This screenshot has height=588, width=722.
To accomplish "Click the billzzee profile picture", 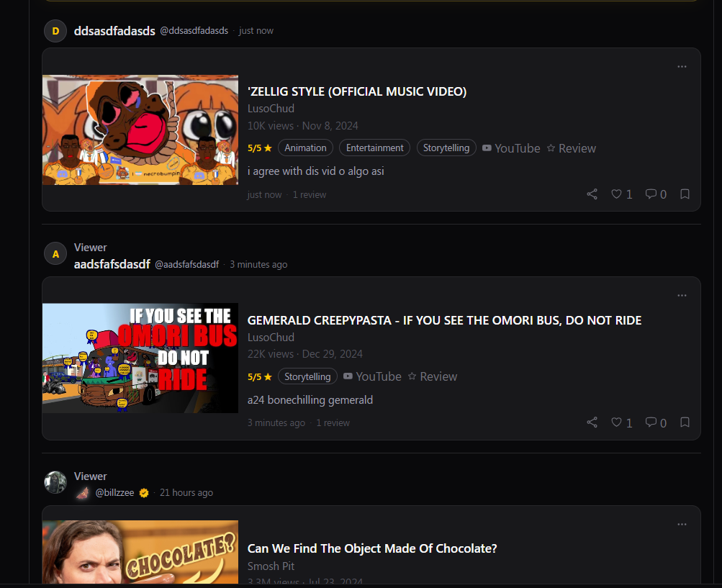I will pyautogui.click(x=55, y=482).
